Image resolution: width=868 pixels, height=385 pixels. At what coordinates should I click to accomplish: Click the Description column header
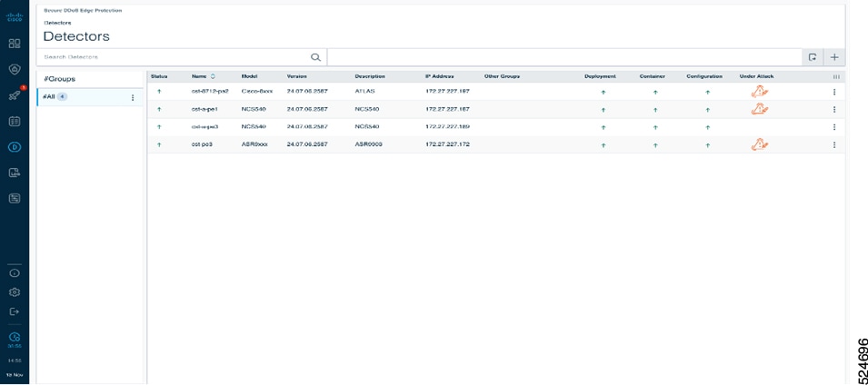click(x=370, y=76)
